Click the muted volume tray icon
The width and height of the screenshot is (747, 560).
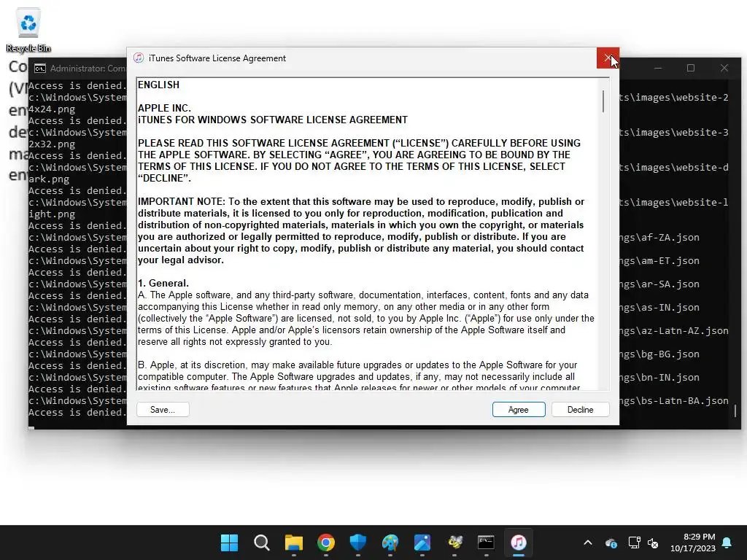point(653,542)
